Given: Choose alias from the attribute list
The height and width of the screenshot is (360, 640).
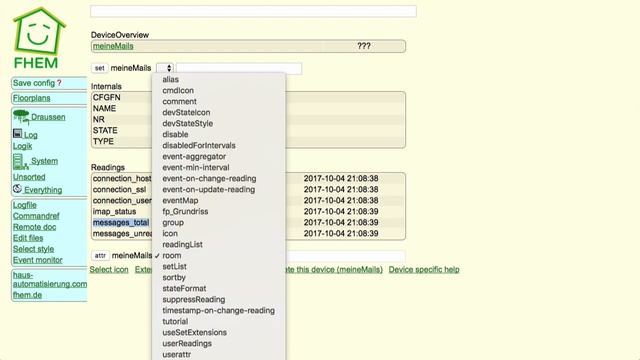Looking at the screenshot, I should point(171,80).
